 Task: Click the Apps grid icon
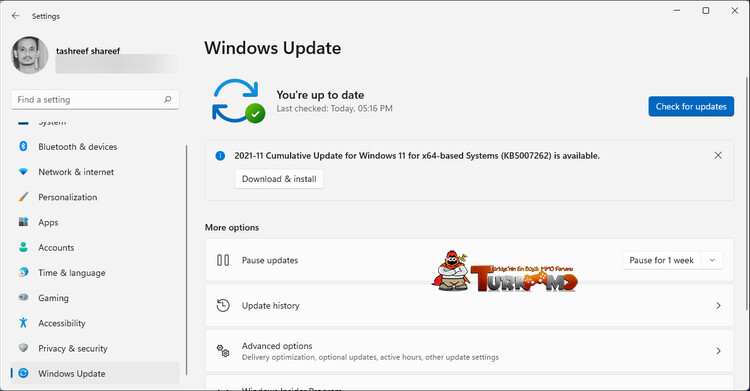(x=23, y=222)
